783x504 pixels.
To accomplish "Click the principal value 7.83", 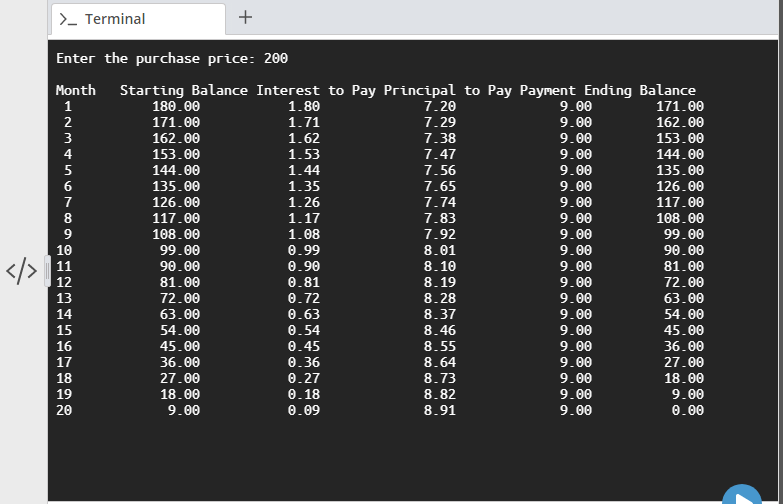I will (x=439, y=218).
